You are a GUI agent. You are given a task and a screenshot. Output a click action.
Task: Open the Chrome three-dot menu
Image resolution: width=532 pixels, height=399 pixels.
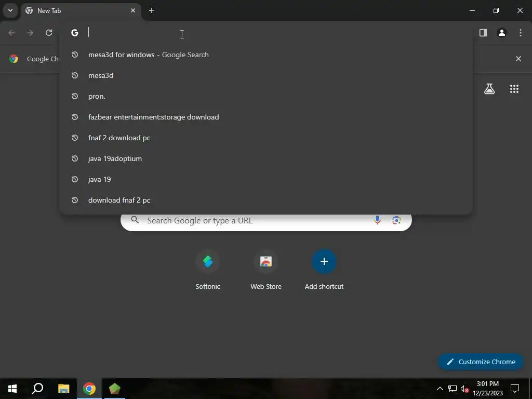[521, 33]
